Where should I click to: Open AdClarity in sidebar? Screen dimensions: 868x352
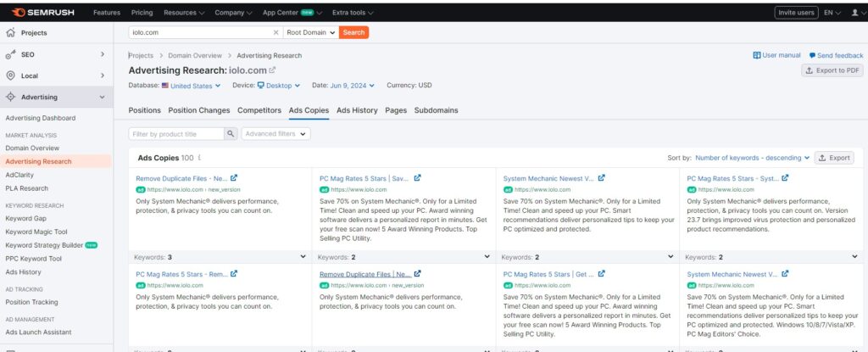pyautogui.click(x=19, y=175)
